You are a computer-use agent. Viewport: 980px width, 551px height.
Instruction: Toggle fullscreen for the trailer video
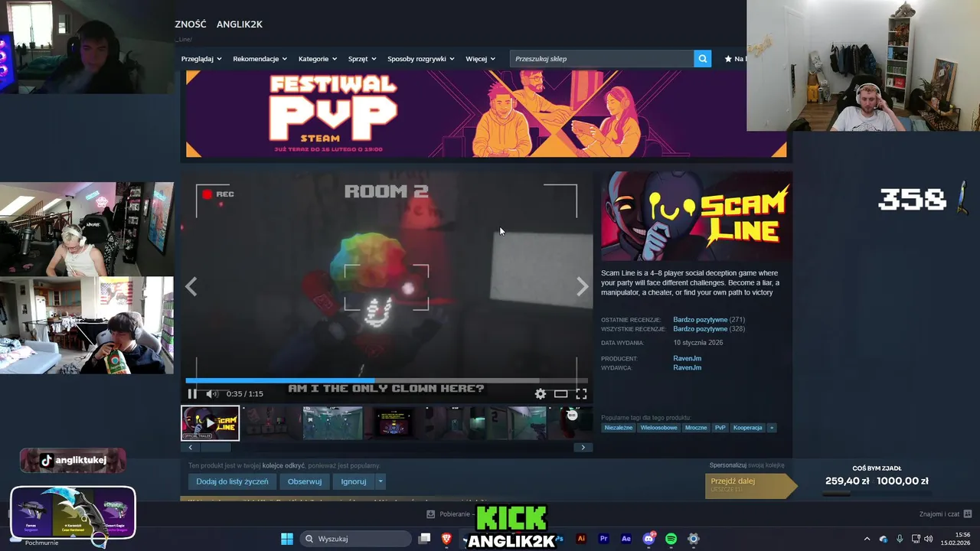(x=581, y=394)
